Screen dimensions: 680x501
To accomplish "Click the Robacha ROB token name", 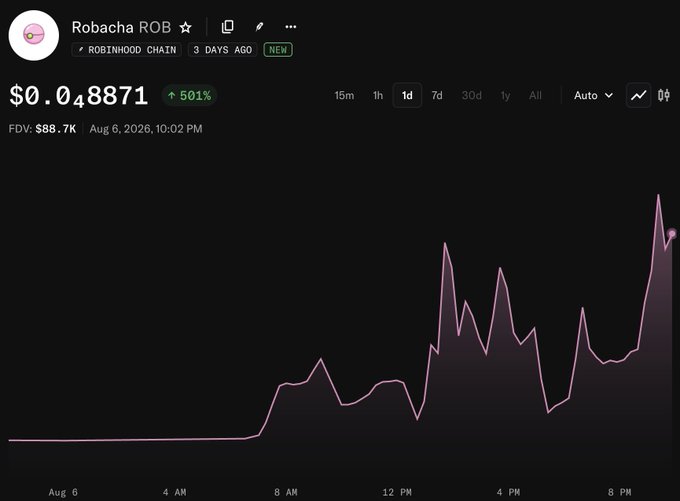I will (121, 27).
